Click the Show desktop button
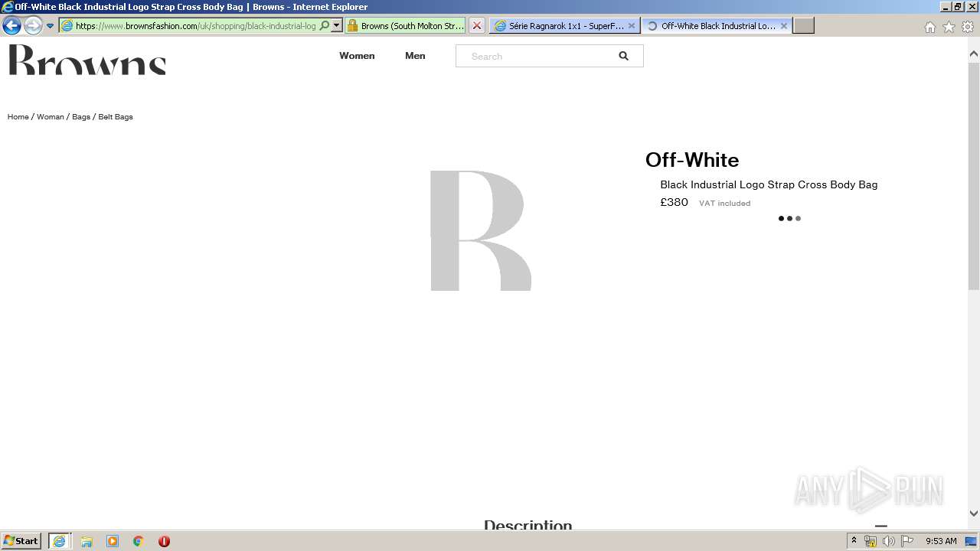980x551 pixels. [x=972, y=541]
